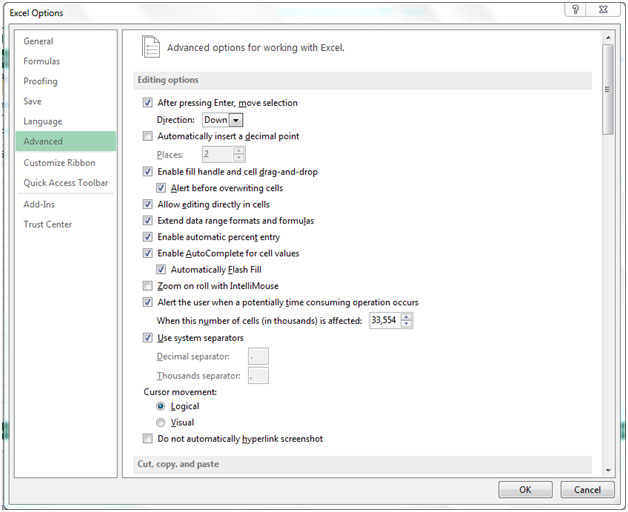Image resolution: width=628 pixels, height=512 pixels.
Task: Toggle Extend data range formats and formulas
Action: (x=147, y=221)
